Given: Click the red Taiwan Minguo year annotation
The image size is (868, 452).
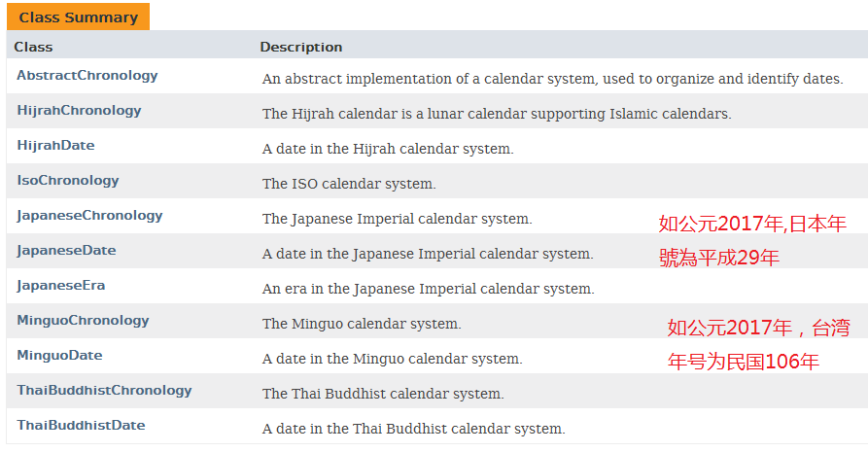Looking at the screenshot, I should click(758, 344).
